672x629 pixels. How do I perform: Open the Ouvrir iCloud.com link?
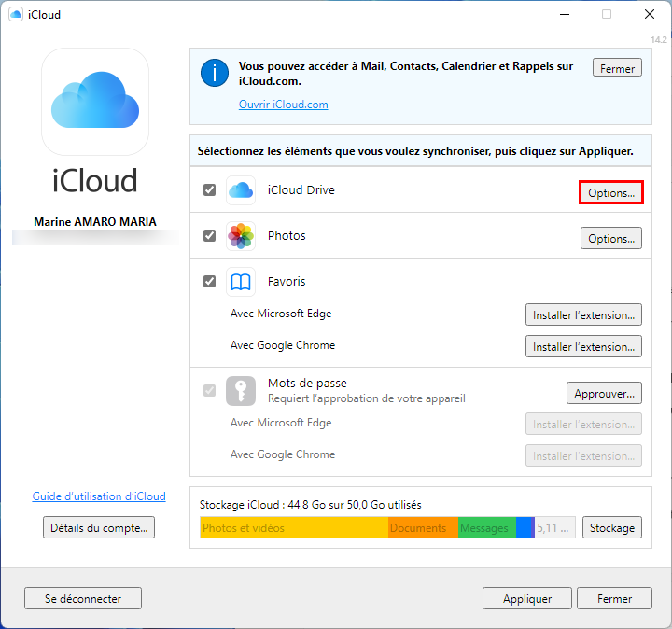(x=284, y=105)
